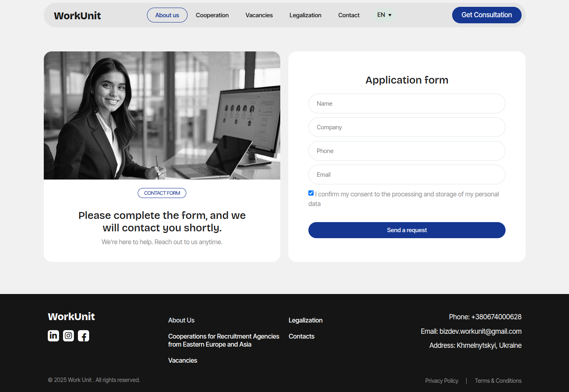569x392 pixels.
Task: Submit with the Send a request button
Action: (x=406, y=230)
